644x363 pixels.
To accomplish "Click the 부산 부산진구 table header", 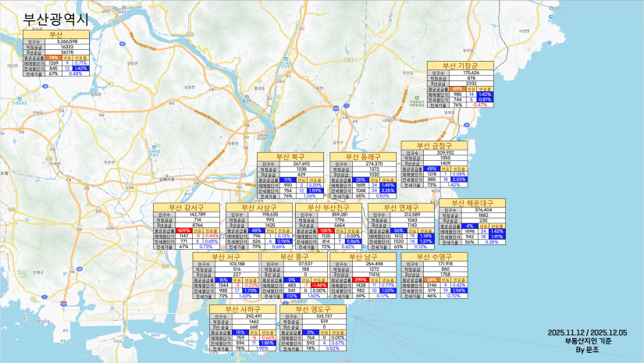I will [x=329, y=207].
